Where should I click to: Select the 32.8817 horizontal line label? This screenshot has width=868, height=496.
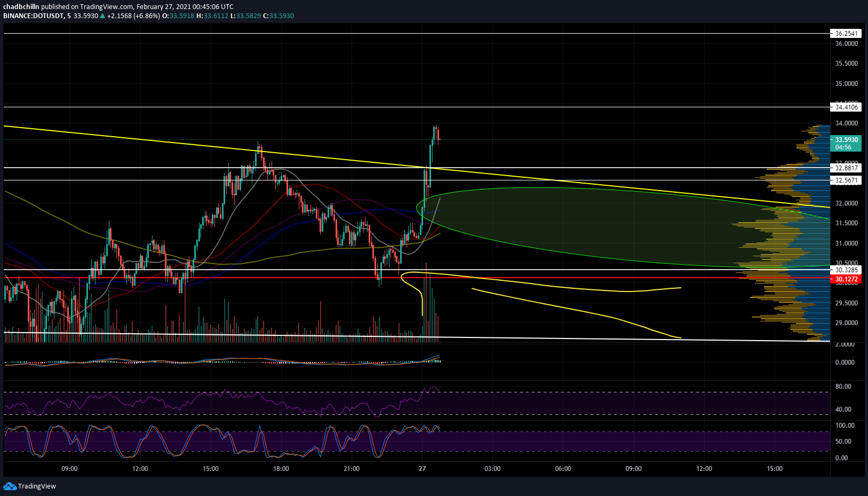[846, 168]
